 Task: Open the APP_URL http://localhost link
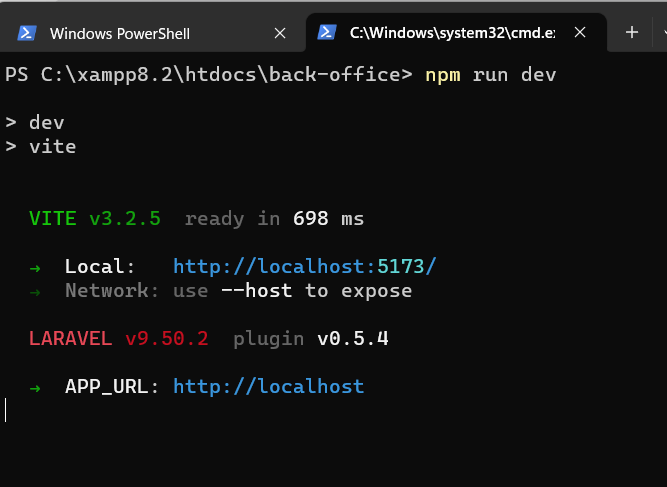(269, 387)
